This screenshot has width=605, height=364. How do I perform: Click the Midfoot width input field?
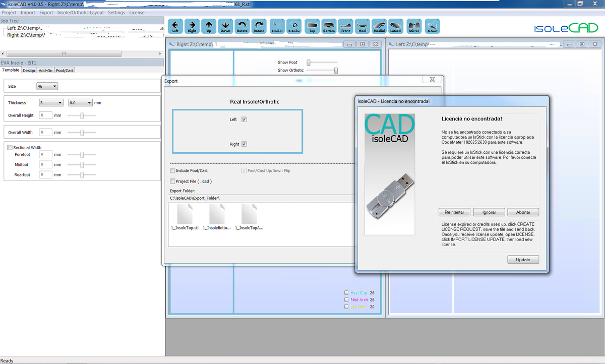point(45,164)
